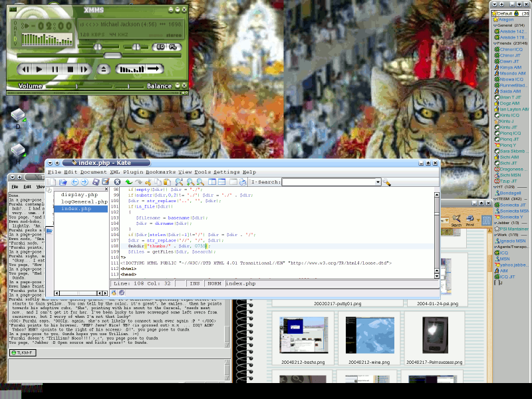Viewport: 532px width, 399px height.
Task: Toggle the XMMS equalizer (EQ) button
Action: tap(160, 47)
